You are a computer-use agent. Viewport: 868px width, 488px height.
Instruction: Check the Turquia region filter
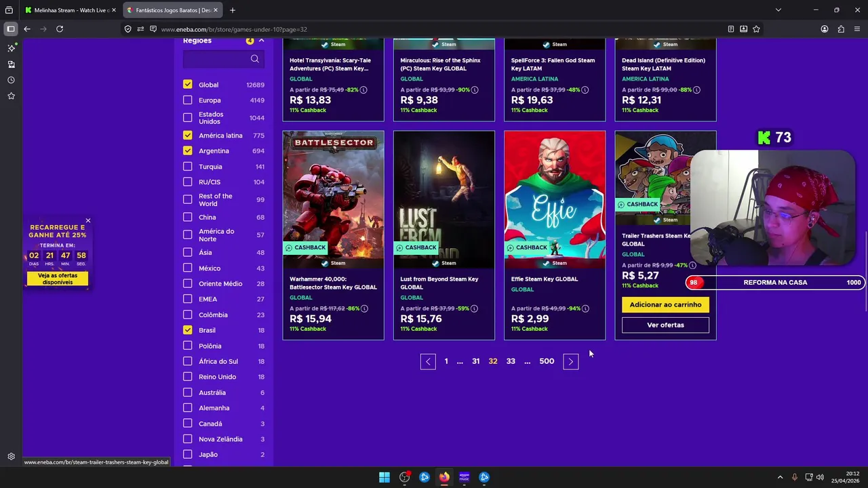coord(187,167)
